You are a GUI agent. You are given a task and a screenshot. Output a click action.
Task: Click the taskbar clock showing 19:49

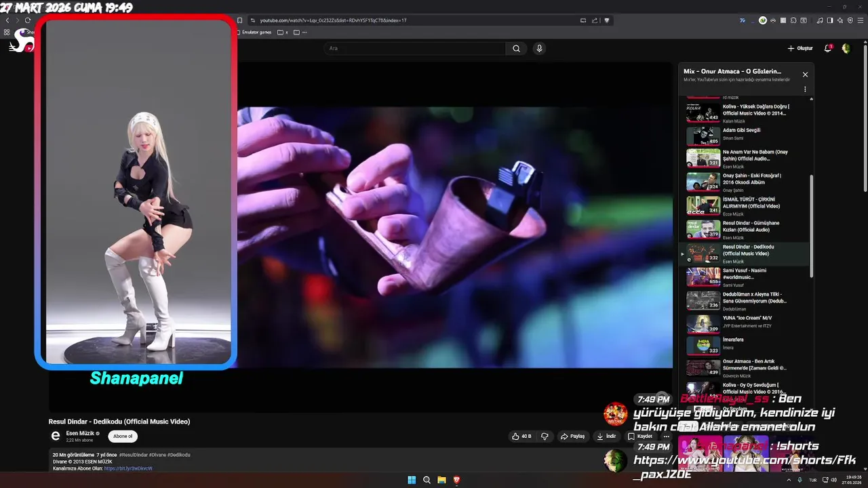click(x=853, y=480)
